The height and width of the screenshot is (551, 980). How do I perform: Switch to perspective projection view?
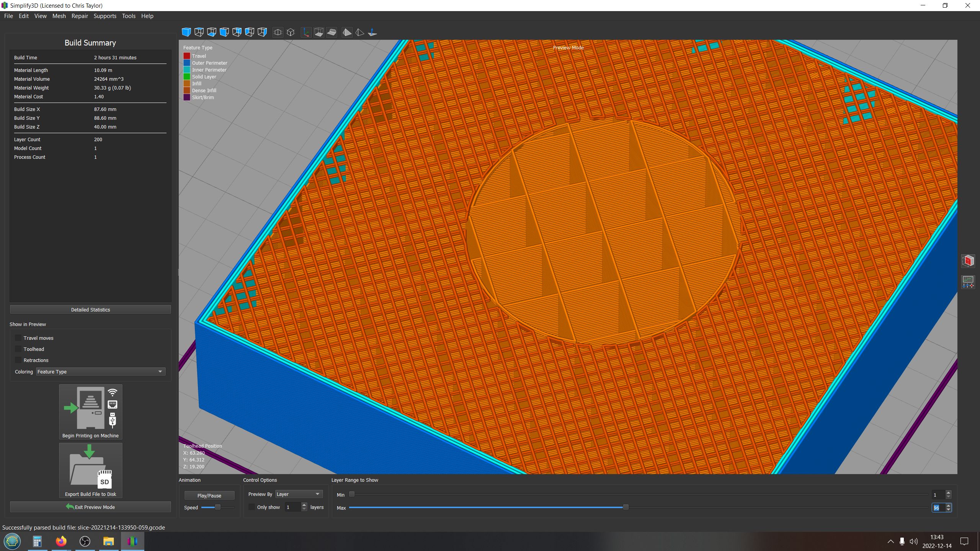point(278,32)
